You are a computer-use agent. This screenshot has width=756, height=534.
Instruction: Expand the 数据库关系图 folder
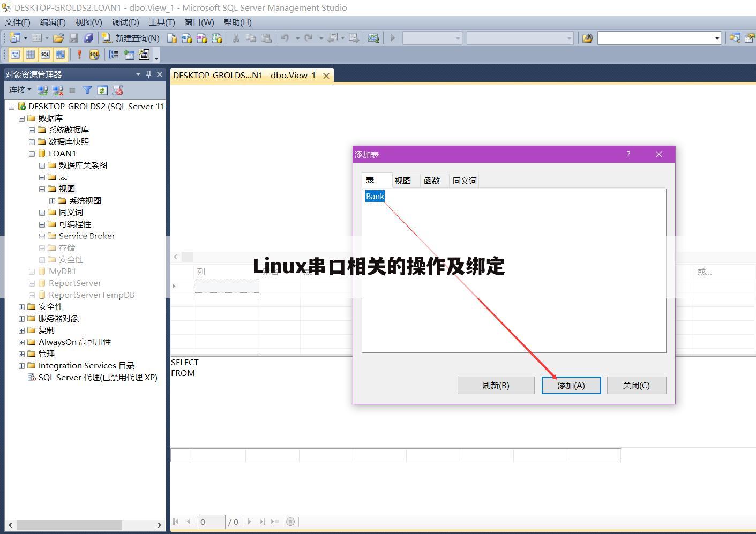42,165
